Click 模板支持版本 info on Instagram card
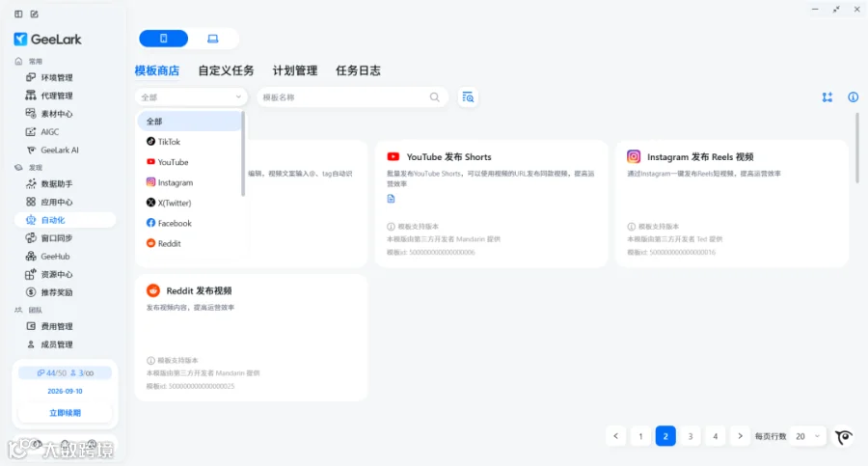The height and width of the screenshot is (466, 868). (x=653, y=227)
